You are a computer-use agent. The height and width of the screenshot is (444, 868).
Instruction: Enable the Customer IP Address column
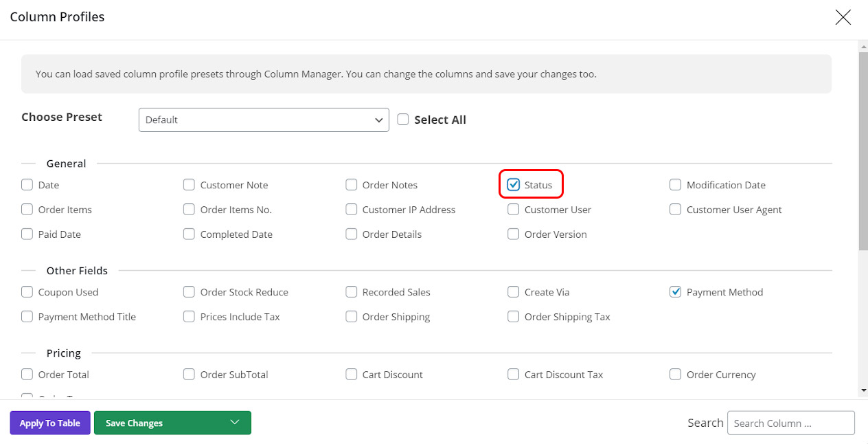(x=351, y=210)
